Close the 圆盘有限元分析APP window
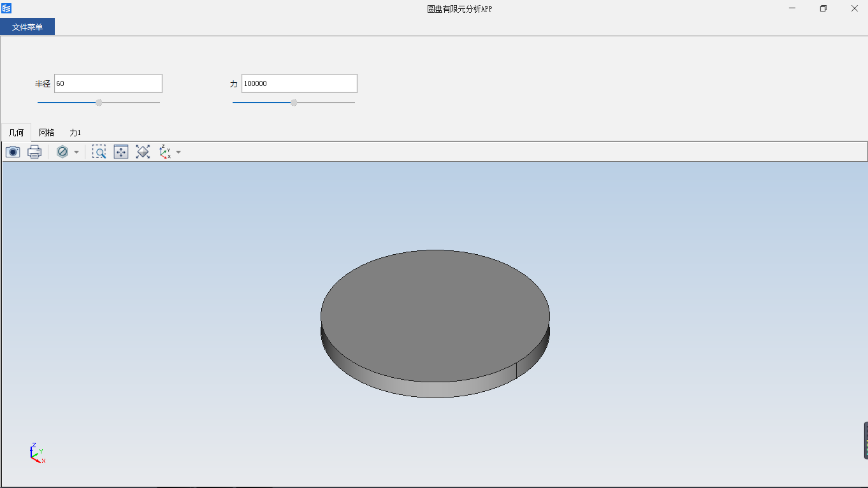The image size is (868, 488). click(x=854, y=9)
